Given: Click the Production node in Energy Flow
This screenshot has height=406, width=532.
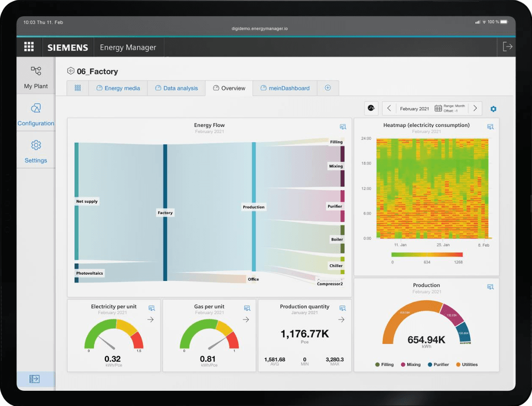Looking at the screenshot, I should point(254,207).
